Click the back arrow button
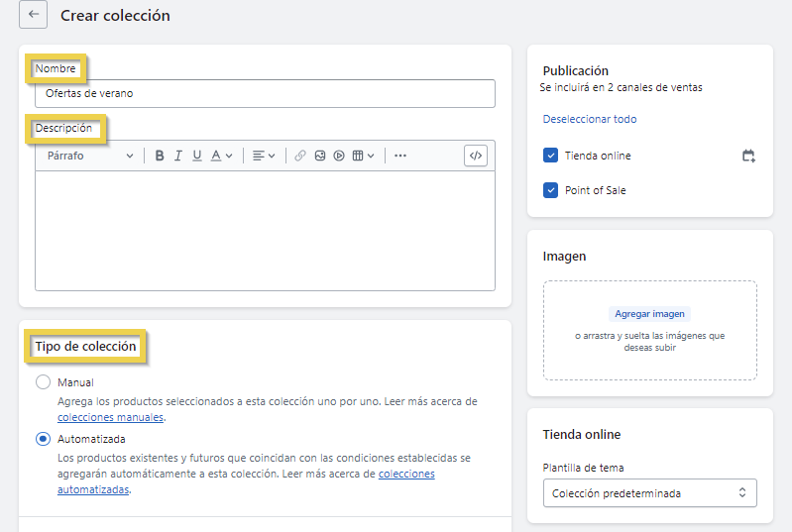The image size is (792, 532). (33, 15)
